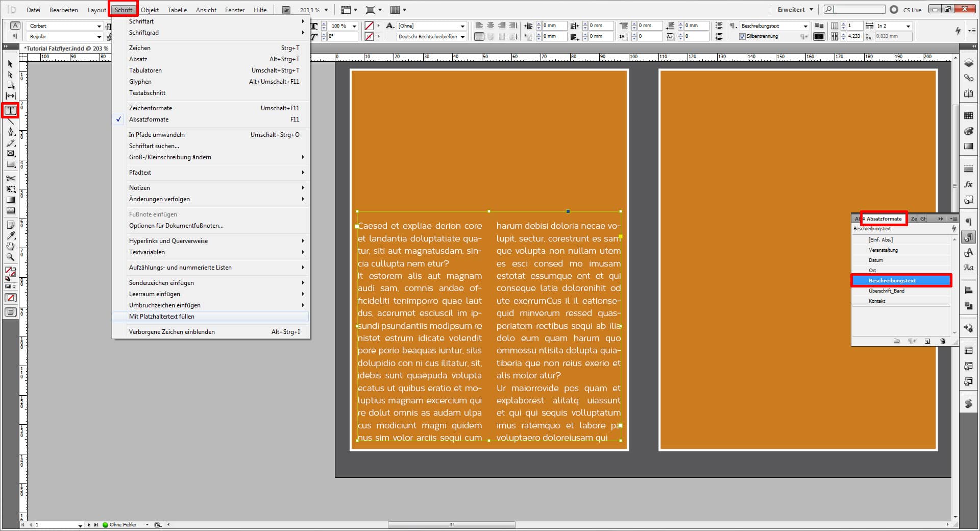Click trash icon in Absatzformate panel
980x531 pixels.
click(x=943, y=341)
